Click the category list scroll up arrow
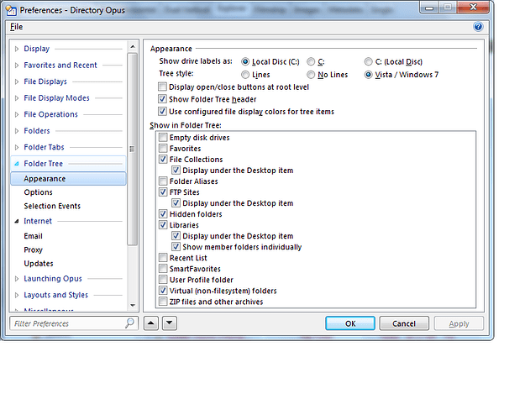Viewport: 525px width, 420px height. [x=133, y=46]
